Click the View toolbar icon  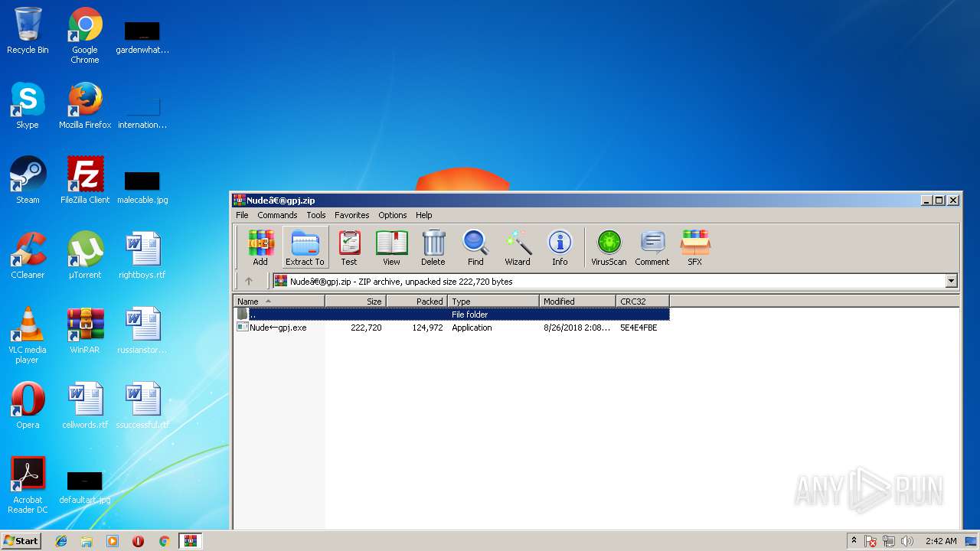click(391, 247)
